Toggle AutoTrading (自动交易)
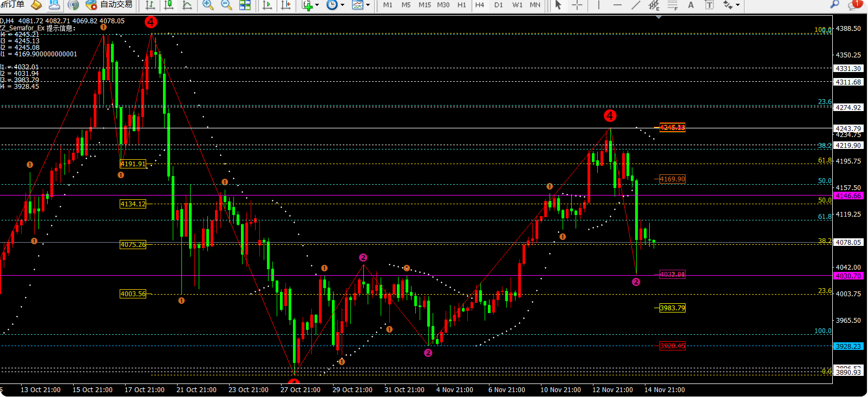Image resolution: width=868 pixels, height=397 pixels. (109, 5)
